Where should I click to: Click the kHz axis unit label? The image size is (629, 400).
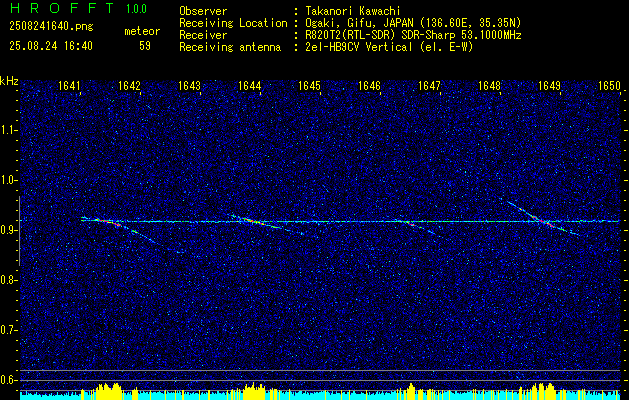(9, 81)
